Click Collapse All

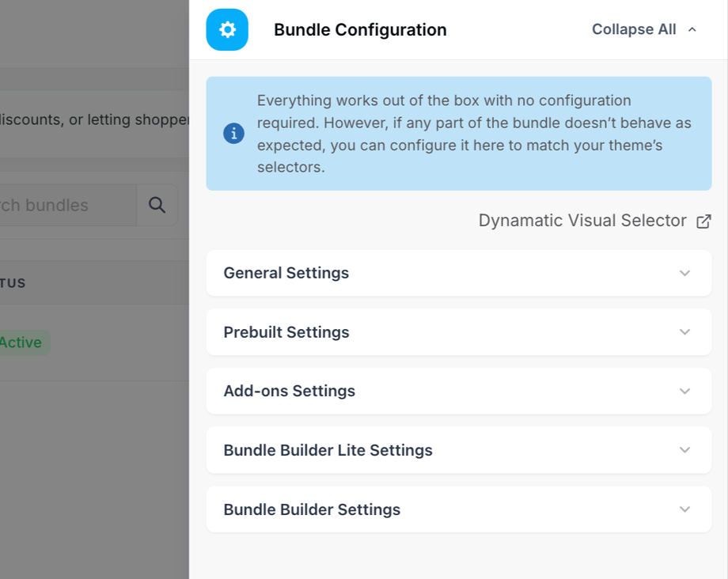pyautogui.click(x=634, y=29)
